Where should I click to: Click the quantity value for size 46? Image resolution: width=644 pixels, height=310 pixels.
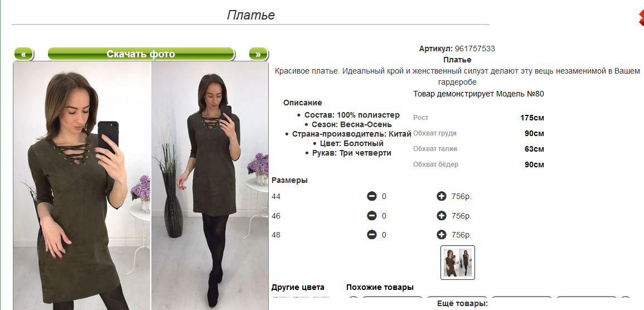tap(384, 216)
